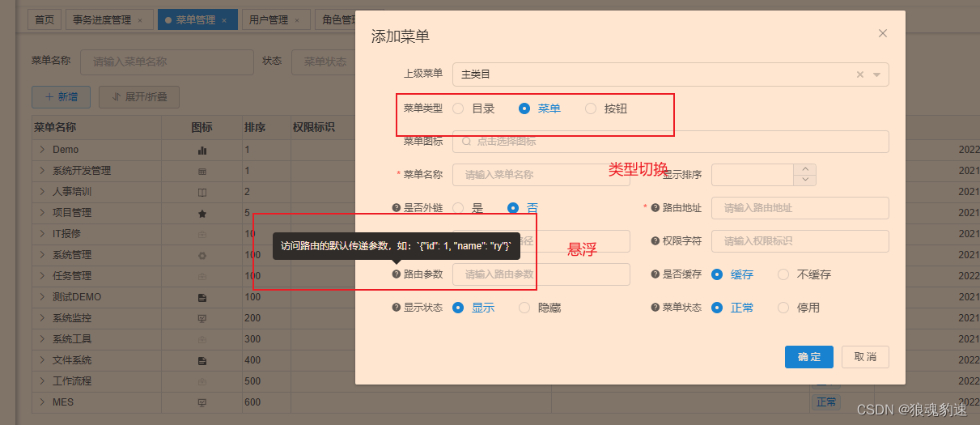Decrease 显示排序 with the down arrow
The height and width of the screenshot is (425, 980).
[805, 180]
